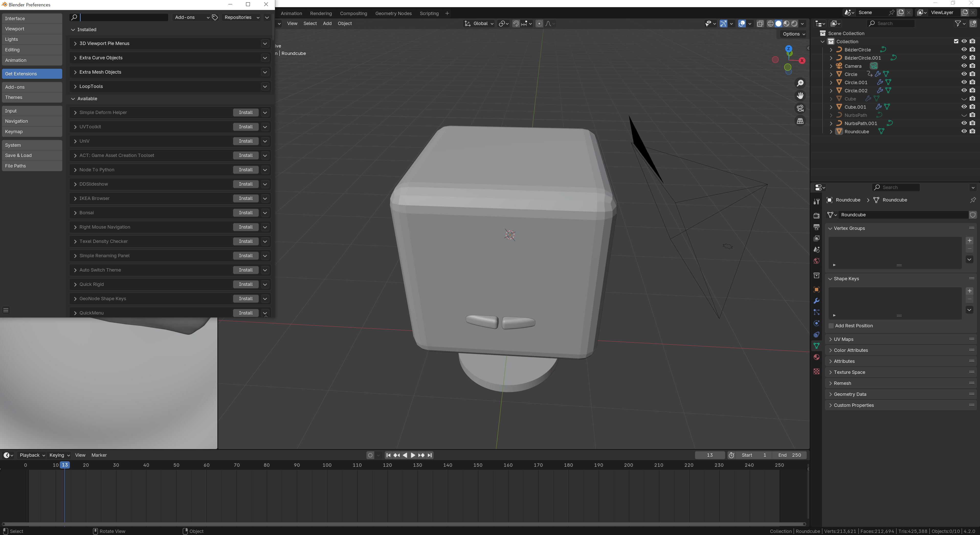The height and width of the screenshot is (535, 980).
Task: Click the extensions tag filter icon
Action: tap(215, 17)
